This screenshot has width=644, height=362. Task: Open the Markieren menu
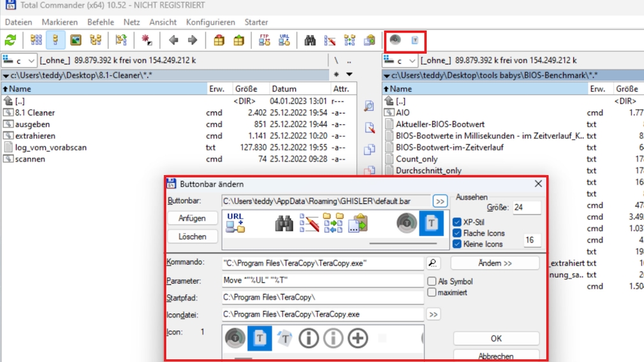point(59,22)
